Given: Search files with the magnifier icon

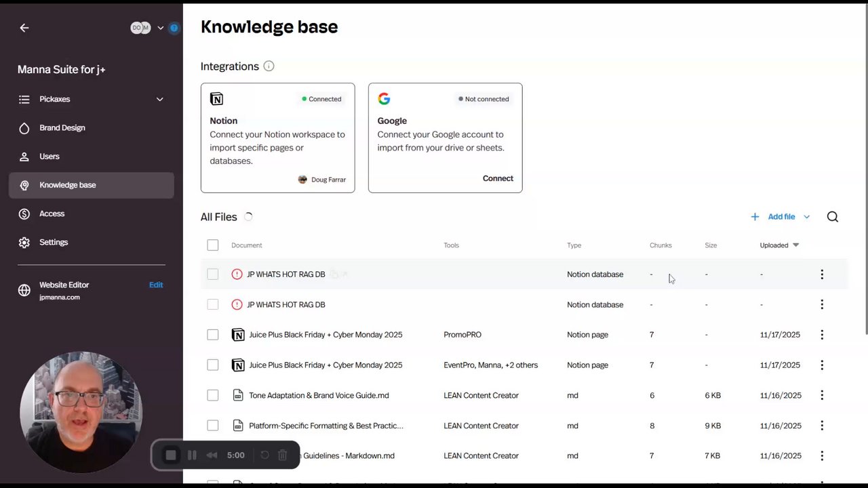Looking at the screenshot, I should click(x=832, y=217).
